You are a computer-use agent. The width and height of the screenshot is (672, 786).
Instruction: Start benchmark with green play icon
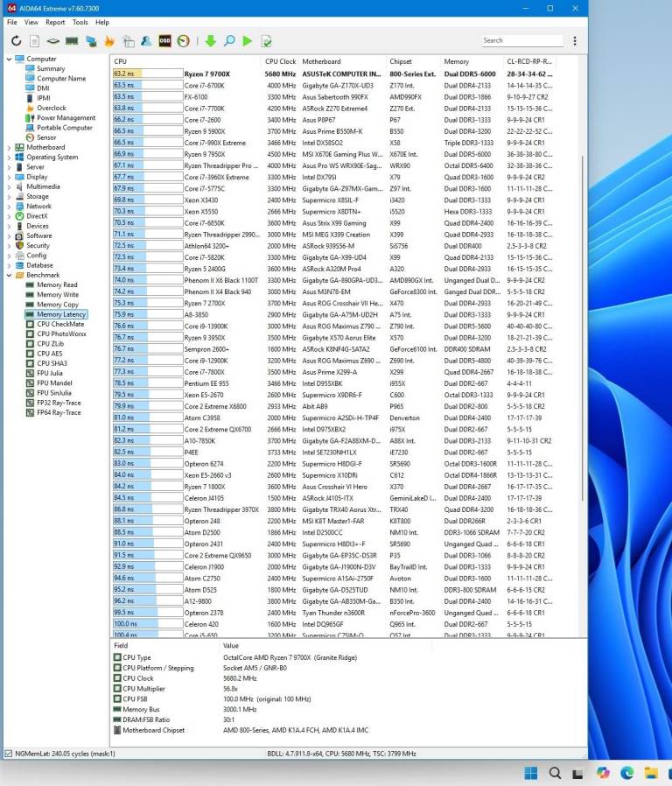[248, 41]
